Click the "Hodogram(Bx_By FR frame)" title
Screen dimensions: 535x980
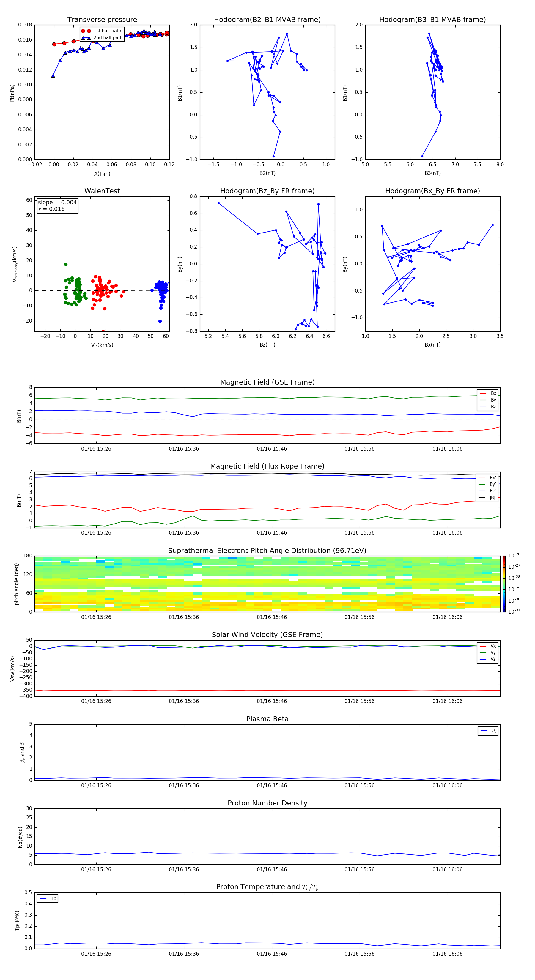432,191
